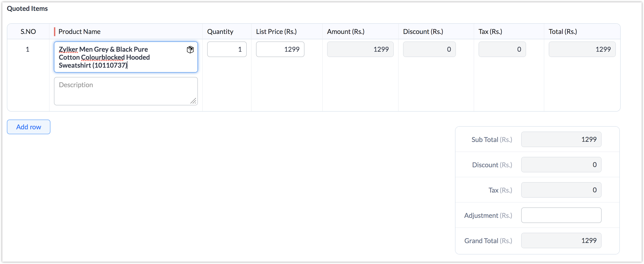Click the Quantity input field
Screen dimensions: 644x264
[227, 49]
